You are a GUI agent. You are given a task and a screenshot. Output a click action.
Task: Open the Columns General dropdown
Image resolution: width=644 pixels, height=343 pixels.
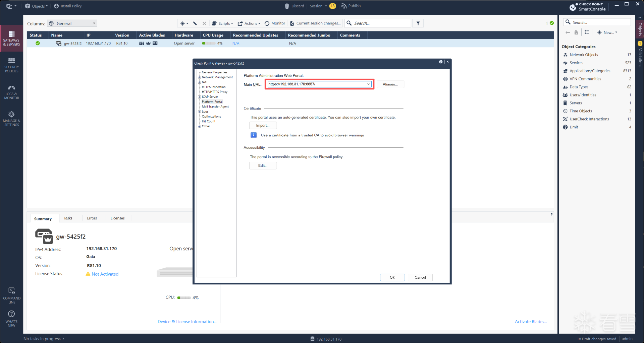click(x=72, y=23)
